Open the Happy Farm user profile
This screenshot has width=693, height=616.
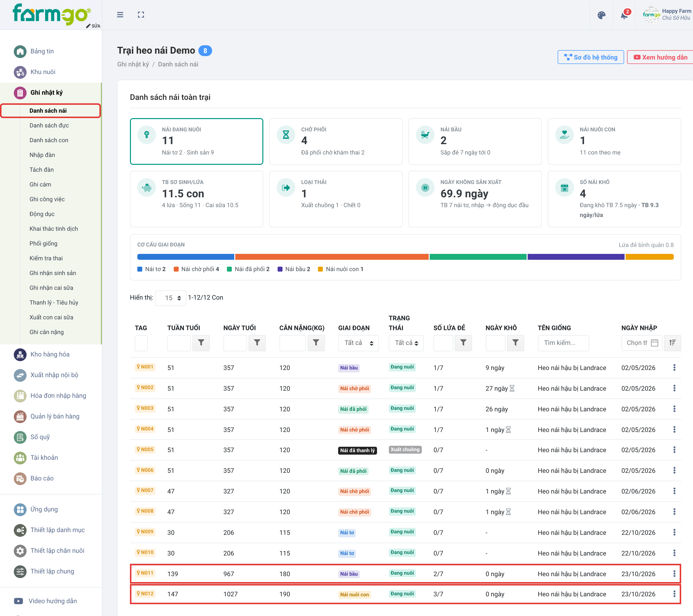point(667,15)
